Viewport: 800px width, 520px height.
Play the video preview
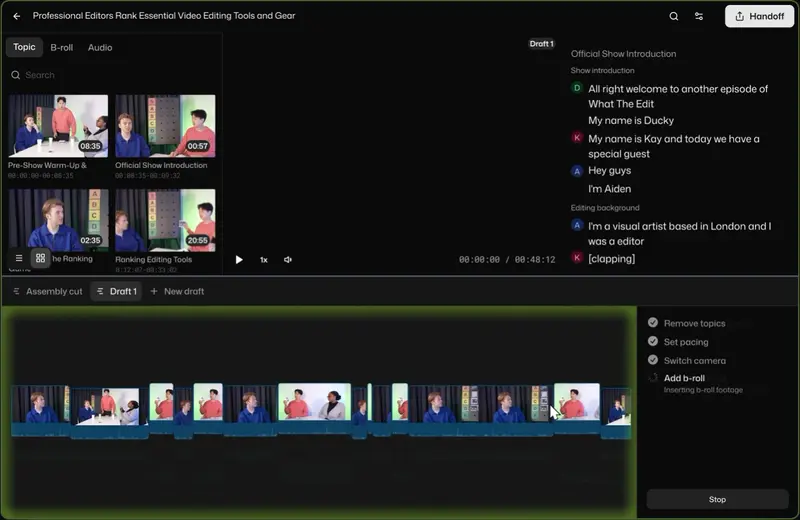pyautogui.click(x=239, y=260)
